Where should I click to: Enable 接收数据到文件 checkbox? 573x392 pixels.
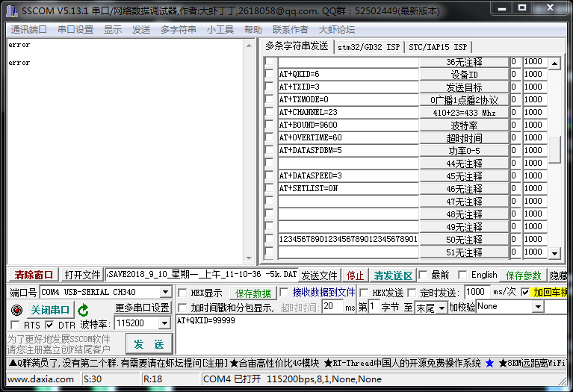point(284,292)
